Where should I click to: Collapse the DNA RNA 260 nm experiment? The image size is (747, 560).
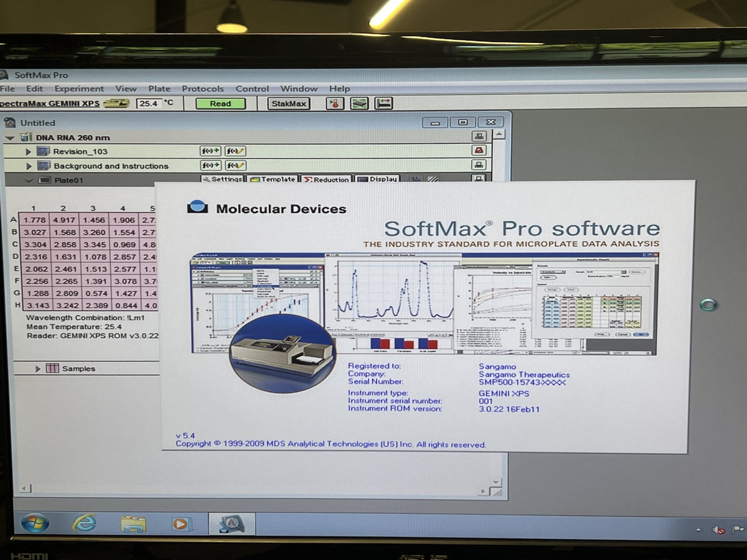click(10, 138)
